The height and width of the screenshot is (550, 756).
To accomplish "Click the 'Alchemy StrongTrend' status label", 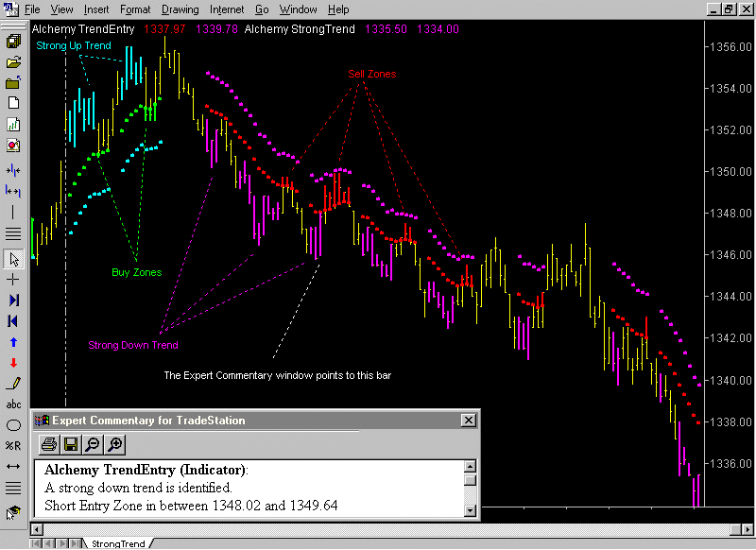I will click(300, 29).
